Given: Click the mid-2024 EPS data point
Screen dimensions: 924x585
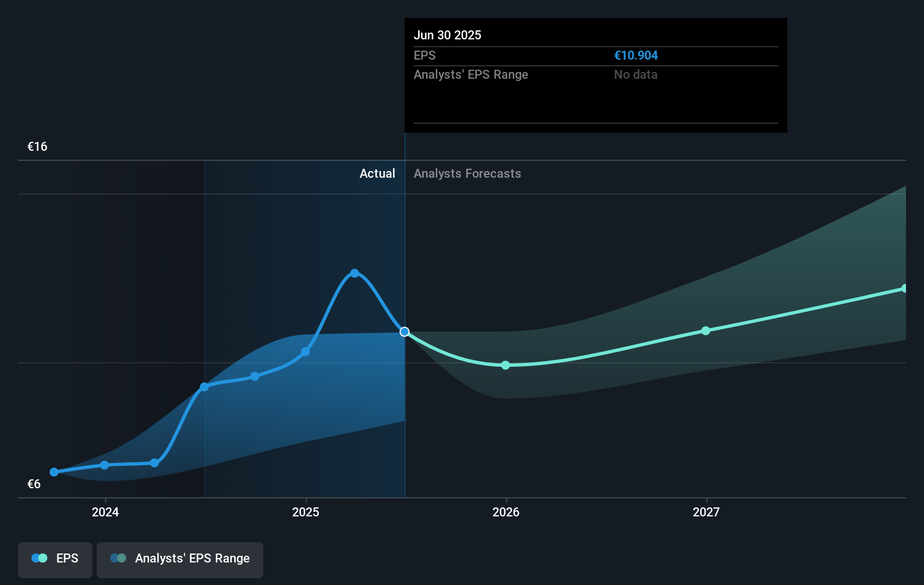Looking at the screenshot, I should pyautogui.click(x=204, y=387).
